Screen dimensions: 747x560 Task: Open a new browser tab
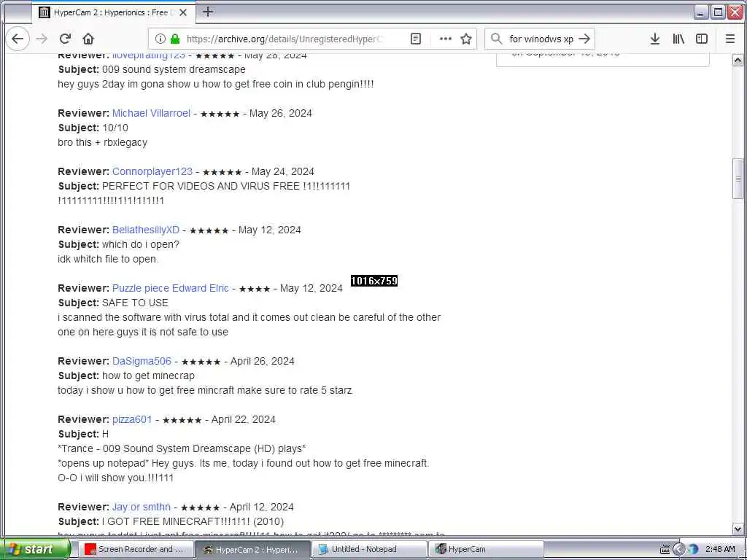(208, 12)
